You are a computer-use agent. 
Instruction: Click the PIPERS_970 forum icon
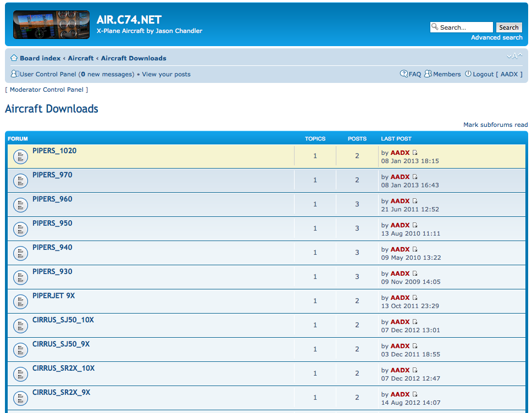pyautogui.click(x=20, y=181)
